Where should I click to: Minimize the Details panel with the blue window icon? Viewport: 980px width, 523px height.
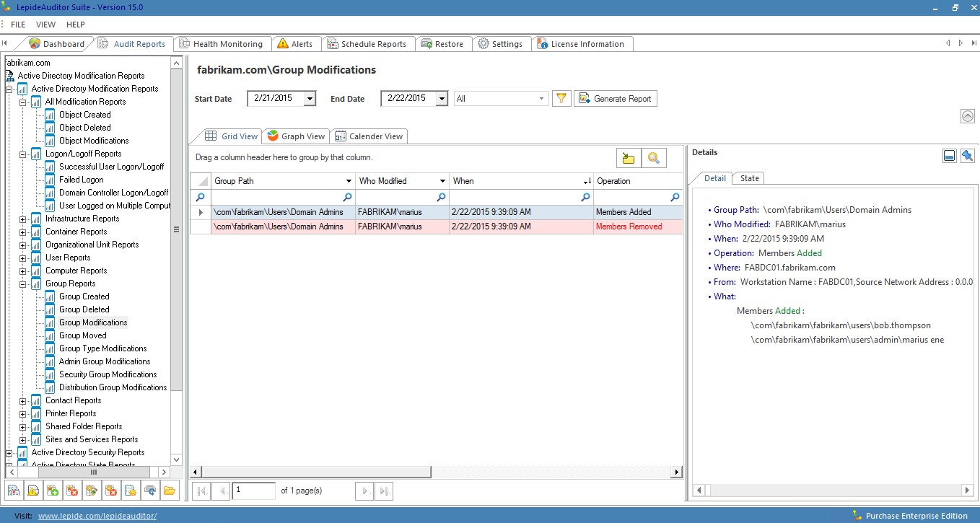(x=949, y=156)
